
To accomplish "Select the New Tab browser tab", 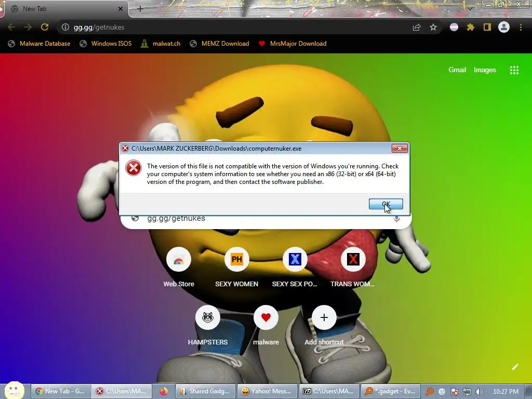I will 66,9.
